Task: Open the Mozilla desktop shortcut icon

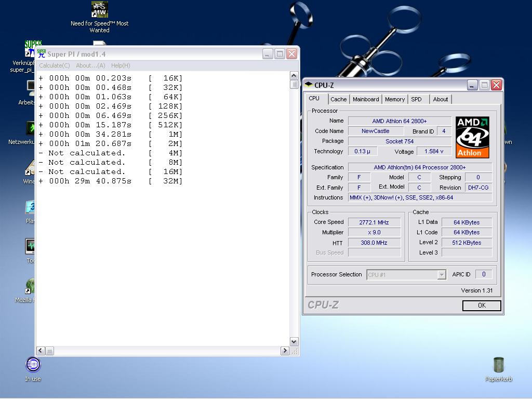Action: click(30, 286)
